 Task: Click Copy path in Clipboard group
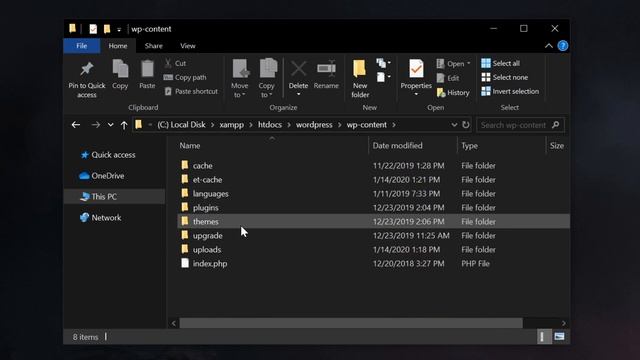[x=185, y=77]
